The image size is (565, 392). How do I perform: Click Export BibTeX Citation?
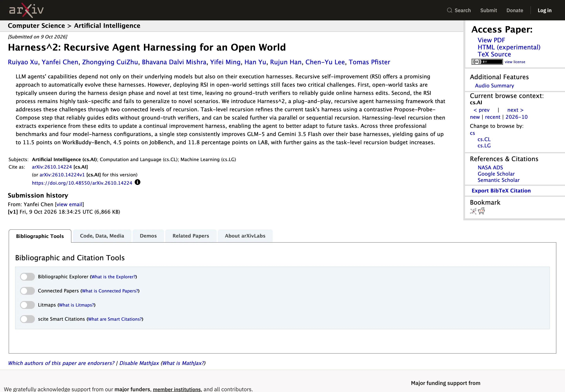[501, 191]
